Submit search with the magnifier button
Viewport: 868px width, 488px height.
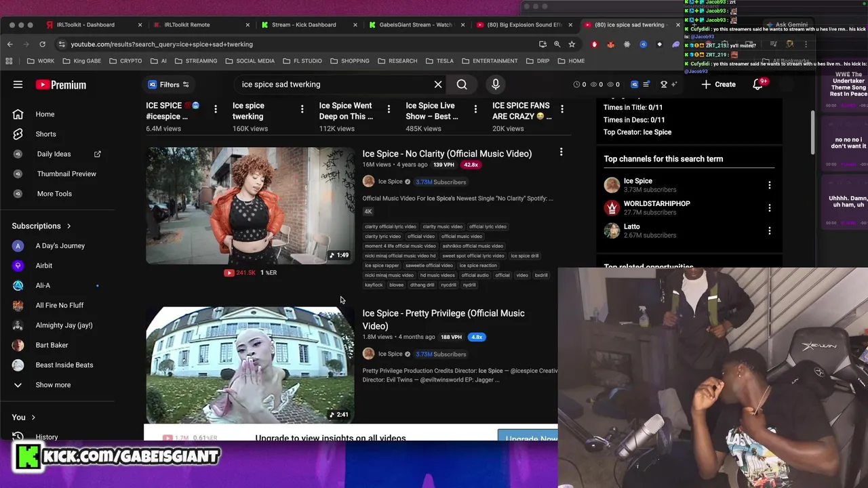462,85
